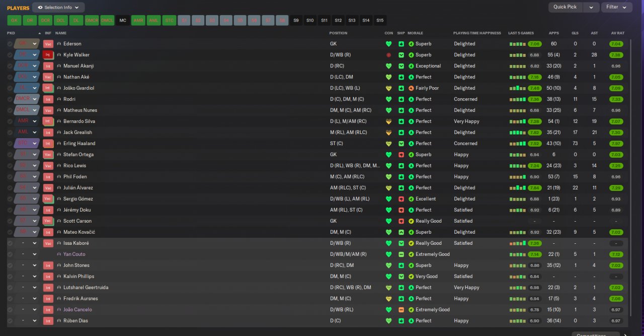This screenshot has width=644, height=336.
Task: Toggle the pick checkmark for Erling Haaland
Action: 10,144
